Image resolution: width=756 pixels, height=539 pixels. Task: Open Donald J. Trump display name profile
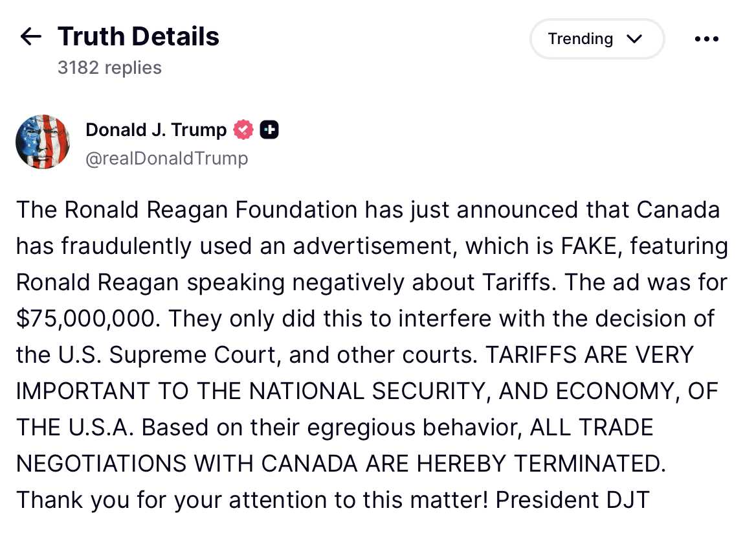tap(156, 130)
